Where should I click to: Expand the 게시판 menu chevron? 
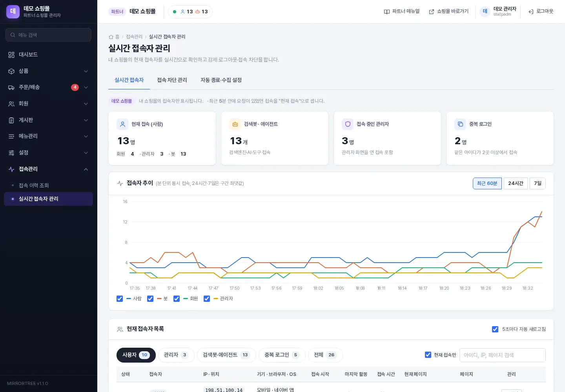pyautogui.click(x=86, y=120)
